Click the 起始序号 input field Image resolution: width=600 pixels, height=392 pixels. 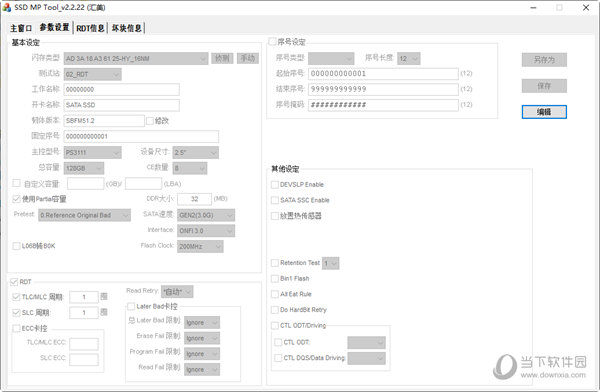pos(383,74)
